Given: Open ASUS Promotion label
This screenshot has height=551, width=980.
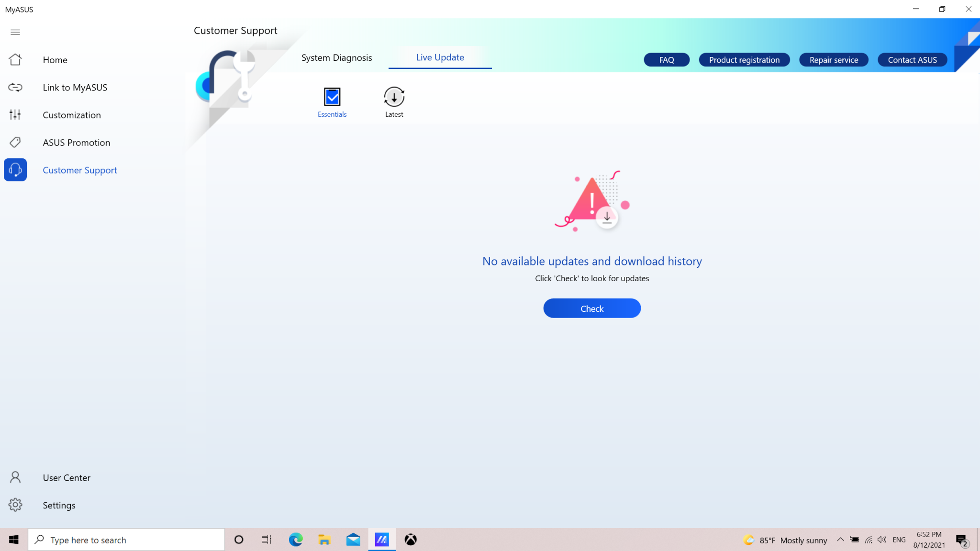Looking at the screenshot, I should pos(76,143).
